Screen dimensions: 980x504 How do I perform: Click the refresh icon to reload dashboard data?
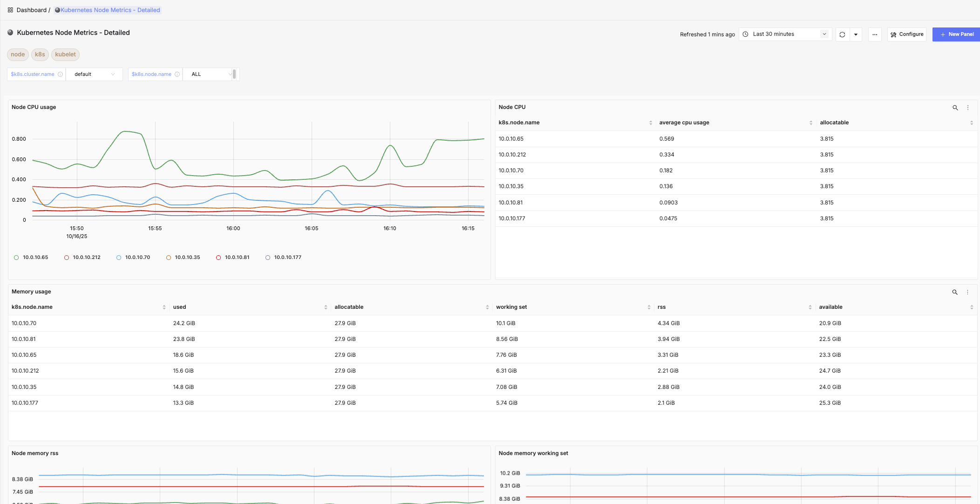[842, 34]
